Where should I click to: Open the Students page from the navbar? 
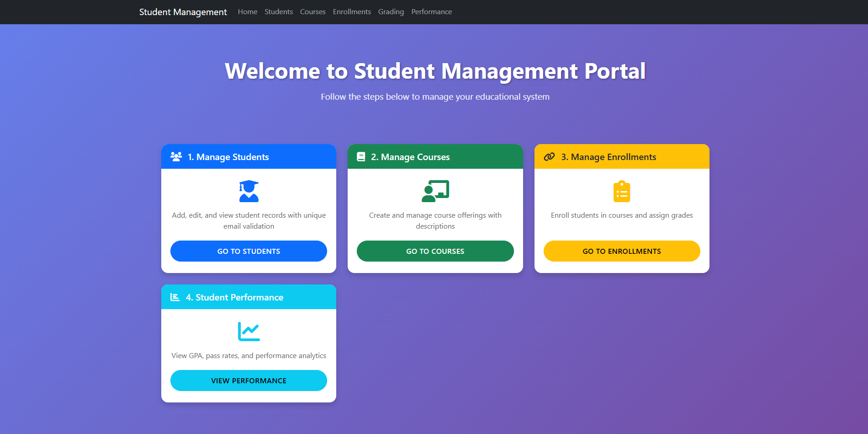pyautogui.click(x=279, y=11)
